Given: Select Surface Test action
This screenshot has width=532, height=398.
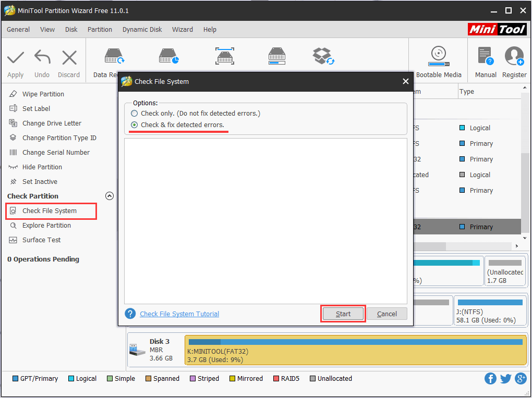Looking at the screenshot, I should [41, 240].
